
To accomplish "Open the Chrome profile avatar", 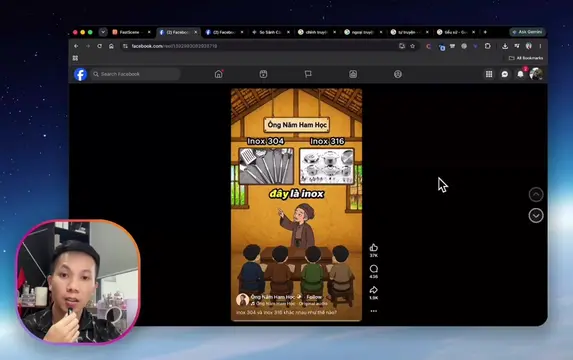I will [x=528, y=46].
